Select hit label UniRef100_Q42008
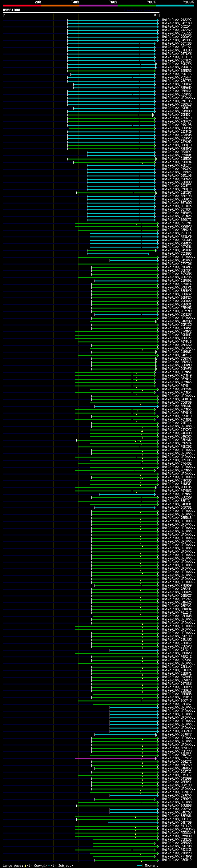The width and height of the screenshot is (197, 868). pos(177,260)
